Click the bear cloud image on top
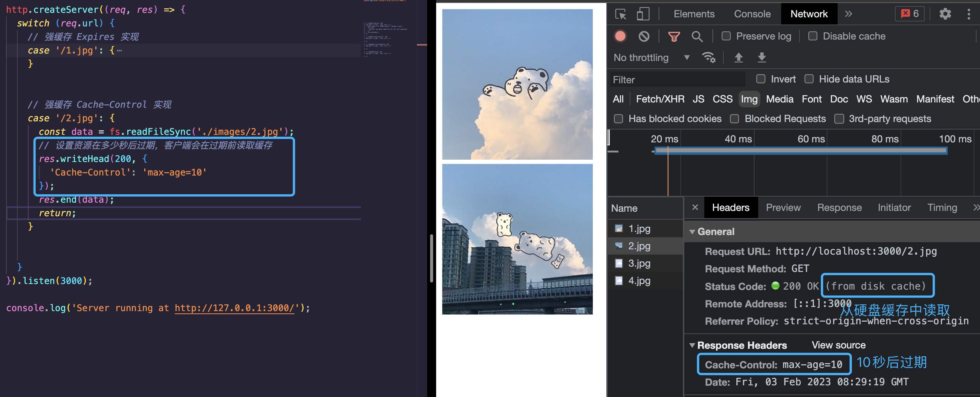Viewport: 980px width, 397px height. point(517,84)
